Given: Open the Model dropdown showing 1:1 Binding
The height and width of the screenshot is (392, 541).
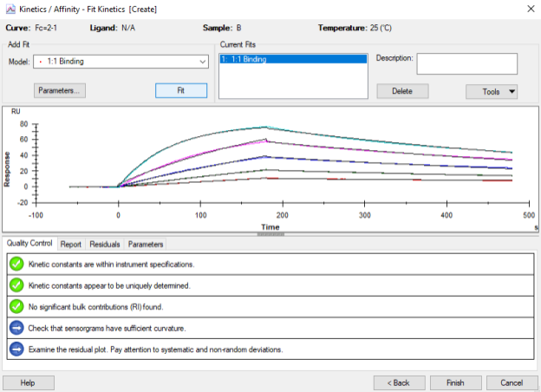Looking at the screenshot, I should coord(121,62).
